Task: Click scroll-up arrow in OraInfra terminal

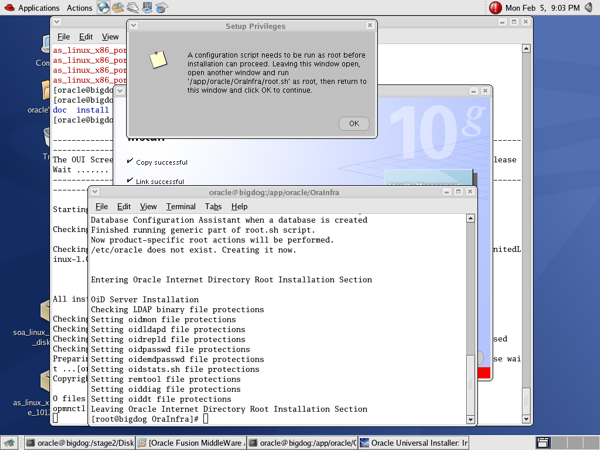Action: [x=471, y=218]
